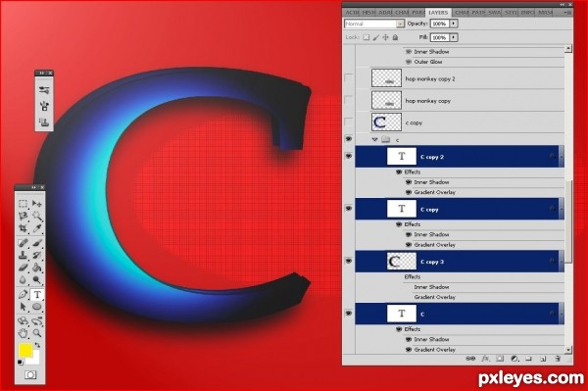The width and height of the screenshot is (588, 391).
Task: Hide the C copy 3 layer
Action: (349, 261)
